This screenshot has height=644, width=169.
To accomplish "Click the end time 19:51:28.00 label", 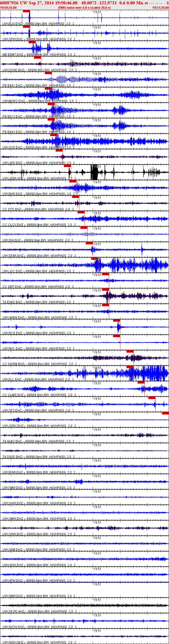I will tap(160, 8).
